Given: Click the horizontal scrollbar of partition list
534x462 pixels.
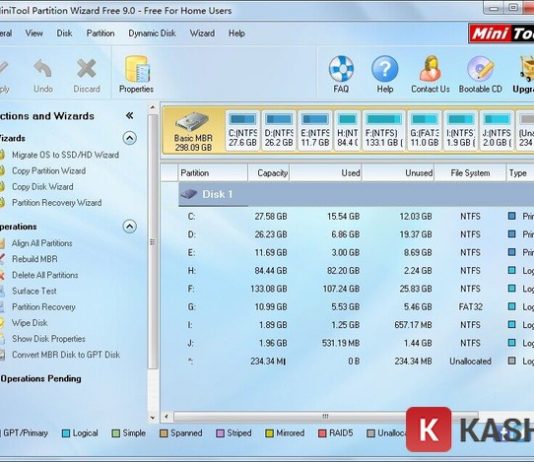Looking at the screenshot, I should (325, 416).
